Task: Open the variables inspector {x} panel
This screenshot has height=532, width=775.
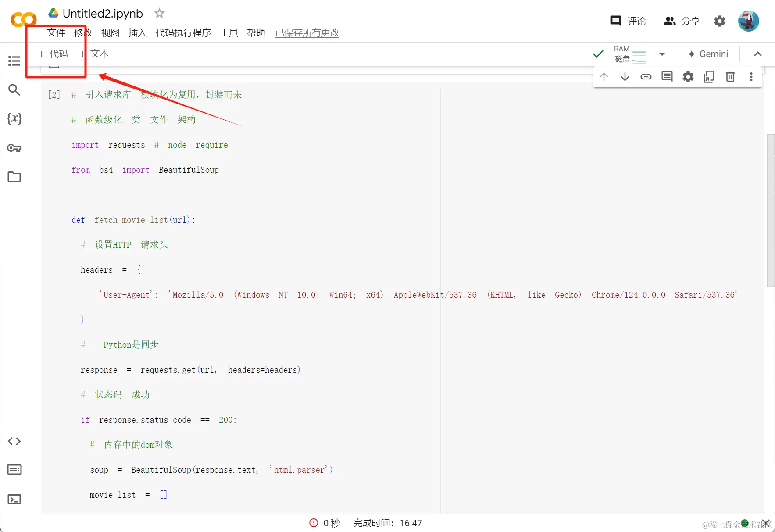Action: coord(14,118)
